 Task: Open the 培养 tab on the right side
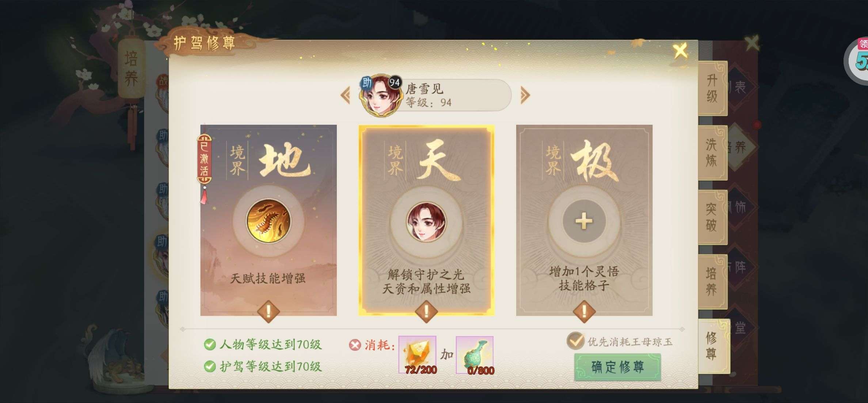click(712, 281)
